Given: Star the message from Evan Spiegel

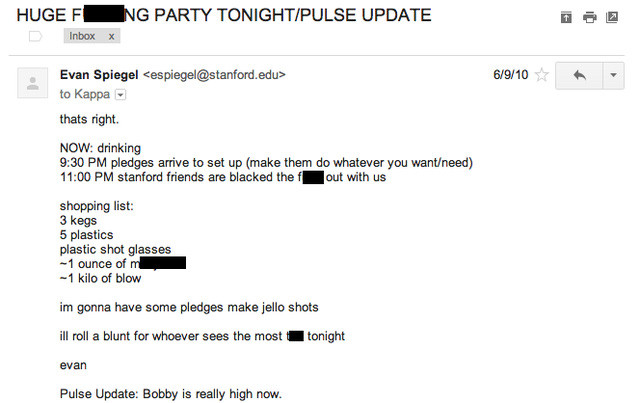Looking at the screenshot, I should pos(541,75).
